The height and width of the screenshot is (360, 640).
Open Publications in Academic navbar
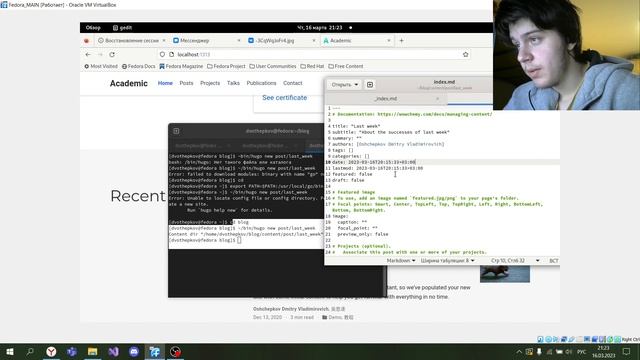point(261,83)
